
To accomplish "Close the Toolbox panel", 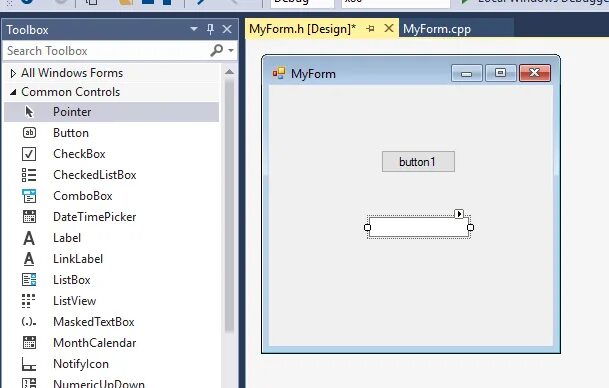I will (227, 29).
